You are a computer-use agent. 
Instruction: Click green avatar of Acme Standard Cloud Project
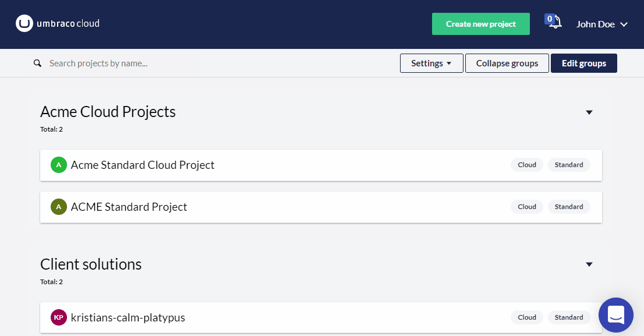point(59,165)
